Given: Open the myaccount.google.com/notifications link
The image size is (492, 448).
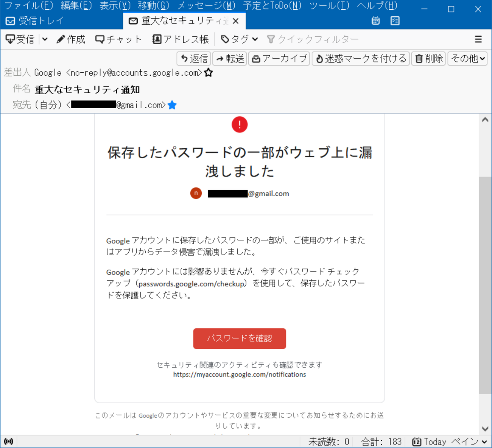Looking at the screenshot, I should pos(239,374).
